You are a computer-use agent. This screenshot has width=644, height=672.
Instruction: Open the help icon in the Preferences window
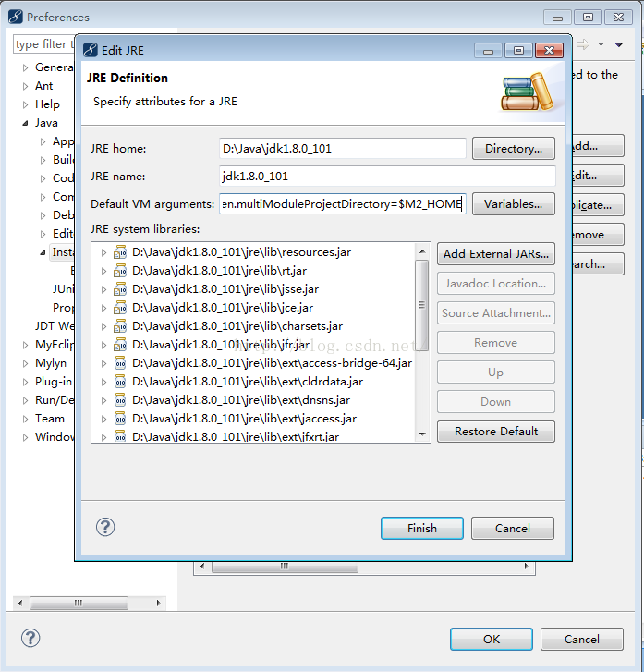[30, 638]
